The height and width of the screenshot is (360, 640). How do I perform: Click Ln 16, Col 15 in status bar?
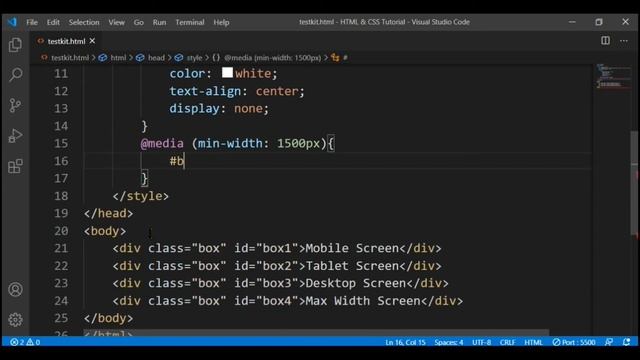[x=405, y=342]
